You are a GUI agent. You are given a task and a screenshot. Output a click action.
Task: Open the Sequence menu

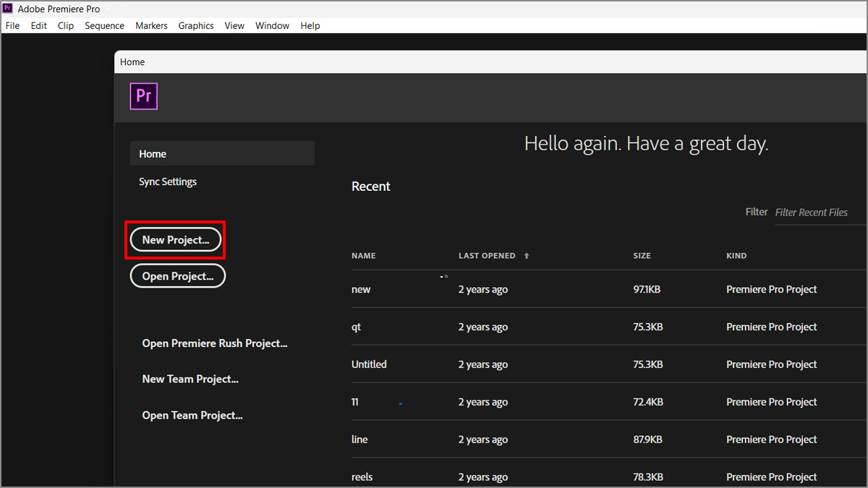[105, 25]
